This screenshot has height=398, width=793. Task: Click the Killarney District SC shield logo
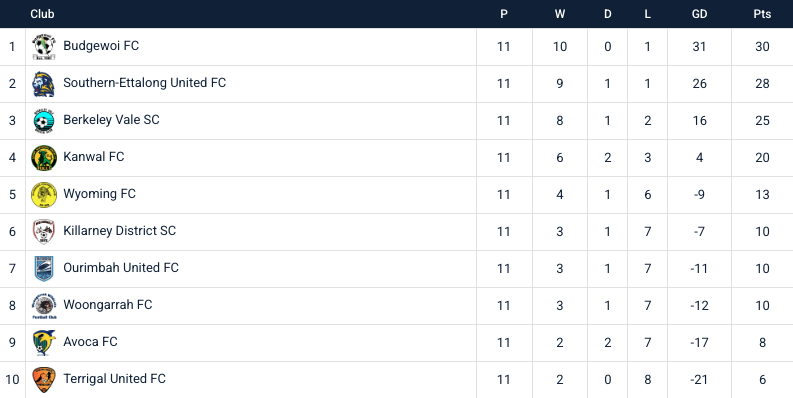tap(43, 231)
